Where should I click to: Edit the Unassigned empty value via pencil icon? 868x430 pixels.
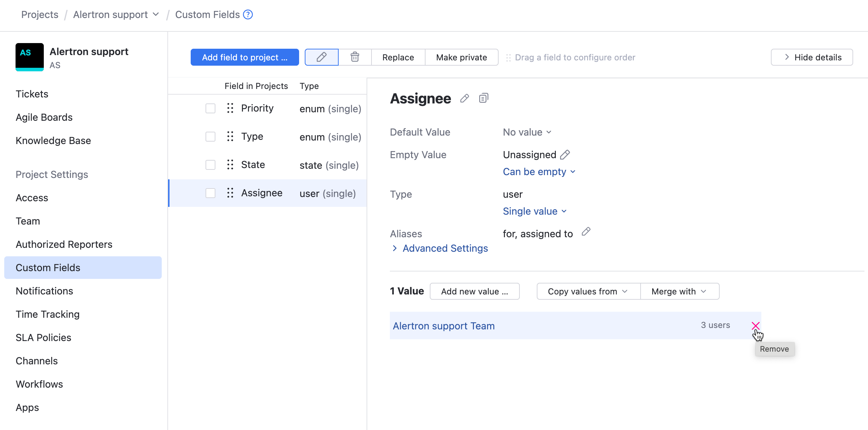[565, 154]
